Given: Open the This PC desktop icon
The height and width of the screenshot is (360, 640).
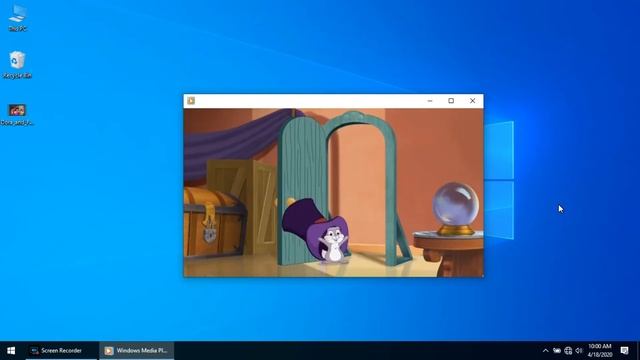Looking at the screenshot, I should (x=18, y=17).
